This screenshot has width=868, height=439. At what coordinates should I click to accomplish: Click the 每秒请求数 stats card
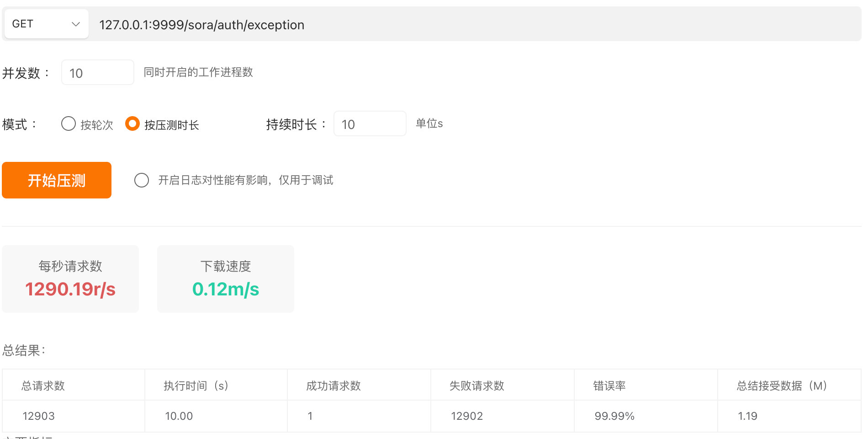[x=70, y=279]
